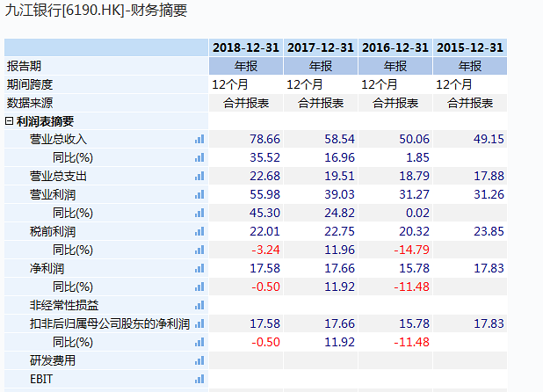Image resolution: width=543 pixels, height=392 pixels.
Task: Click 12个月 under 2018-12-31
Action: click(230, 84)
